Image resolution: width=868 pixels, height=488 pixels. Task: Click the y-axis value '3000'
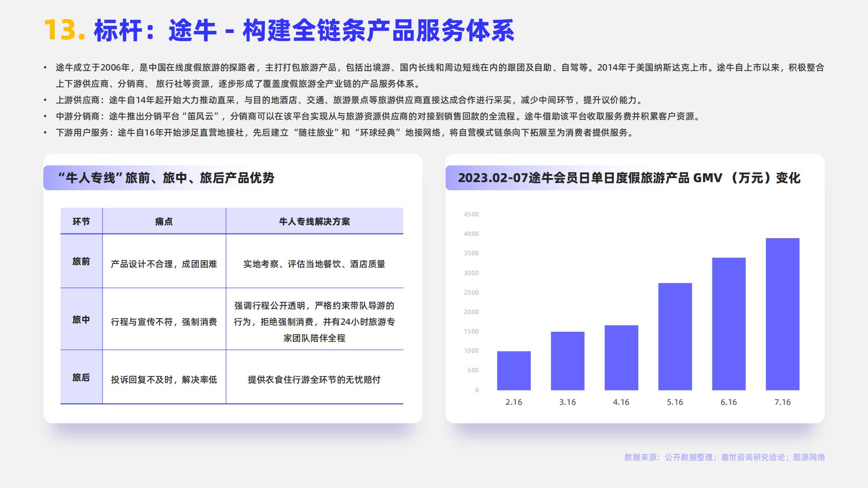coord(471,273)
